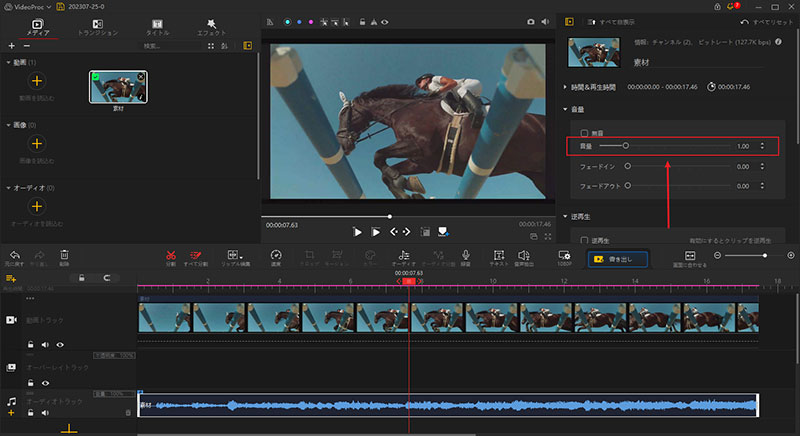
Task: Click the microphone record icon
Action: pyautogui.click(x=465, y=255)
